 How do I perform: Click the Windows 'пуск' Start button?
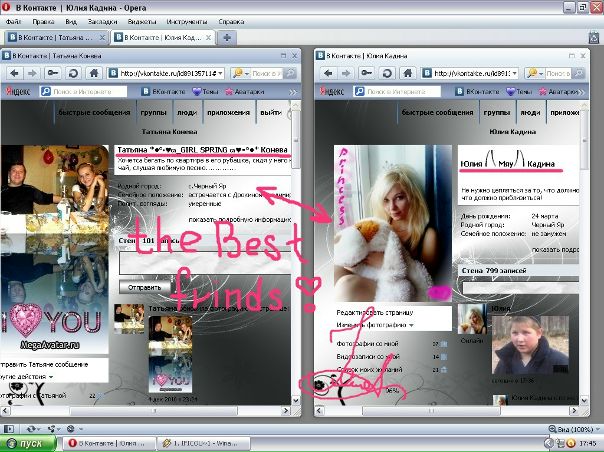[27, 442]
